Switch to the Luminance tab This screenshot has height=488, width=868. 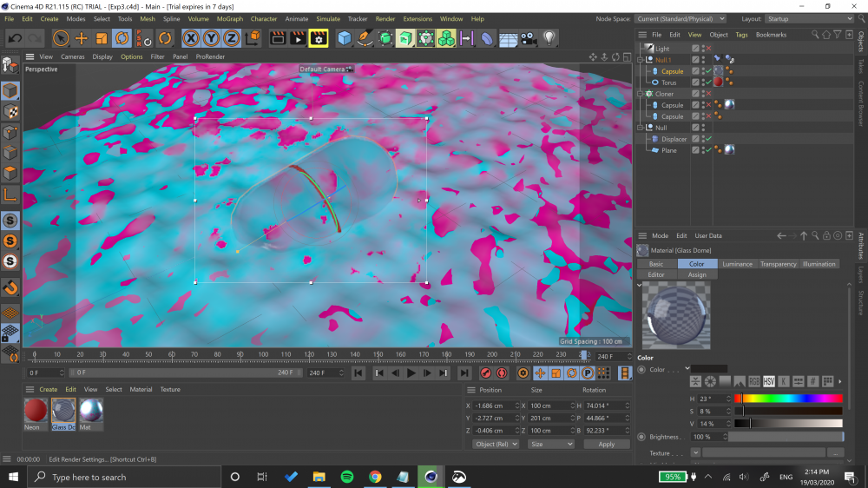pyautogui.click(x=737, y=264)
